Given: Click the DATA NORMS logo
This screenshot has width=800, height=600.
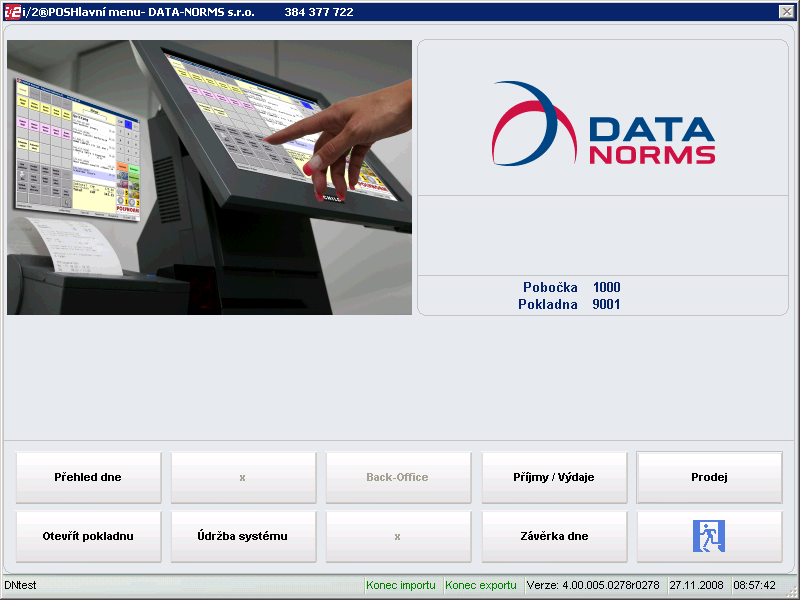Looking at the screenshot, I should pos(603,123).
